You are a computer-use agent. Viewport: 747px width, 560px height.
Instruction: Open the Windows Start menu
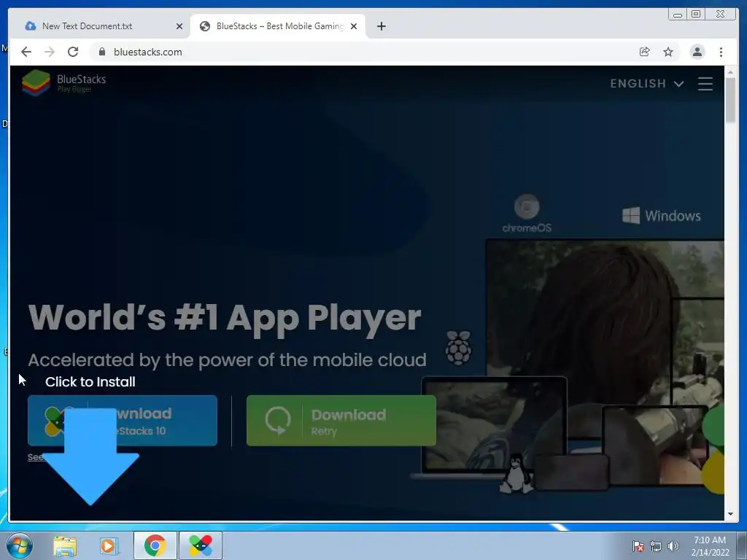(19, 545)
